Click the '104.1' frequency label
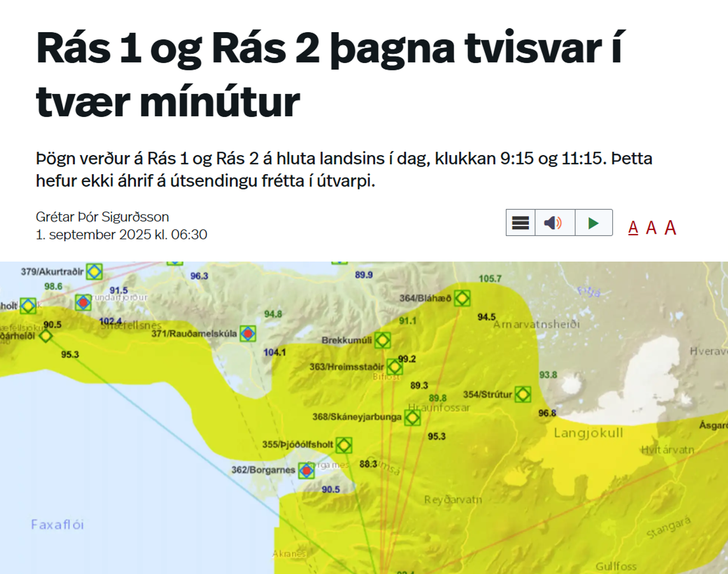 (x=274, y=353)
